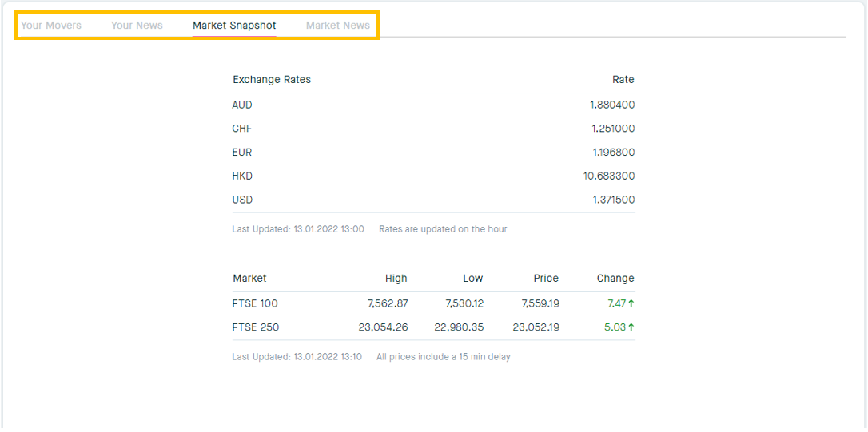Click the HKD currency label
Image resolution: width=868 pixels, height=432 pixels.
tap(242, 176)
